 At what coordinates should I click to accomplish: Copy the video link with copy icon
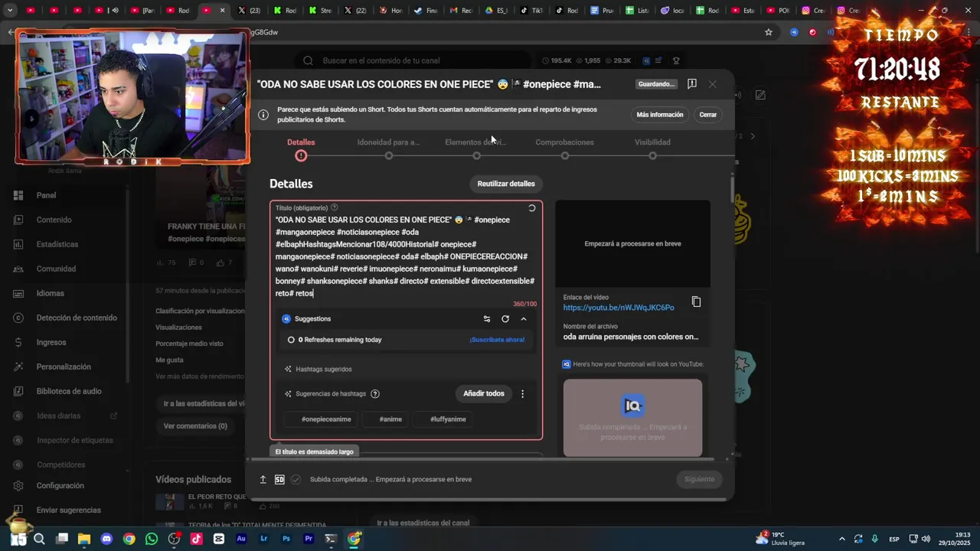(x=696, y=302)
